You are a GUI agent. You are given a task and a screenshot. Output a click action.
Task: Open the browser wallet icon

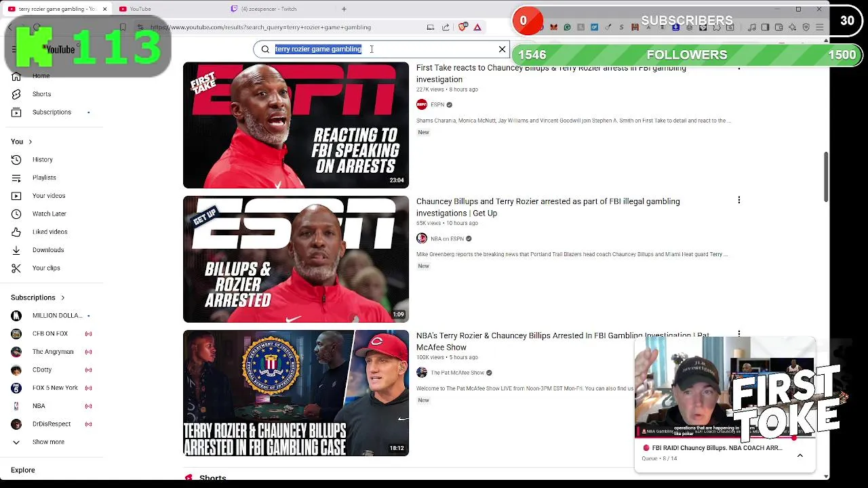[778, 27]
